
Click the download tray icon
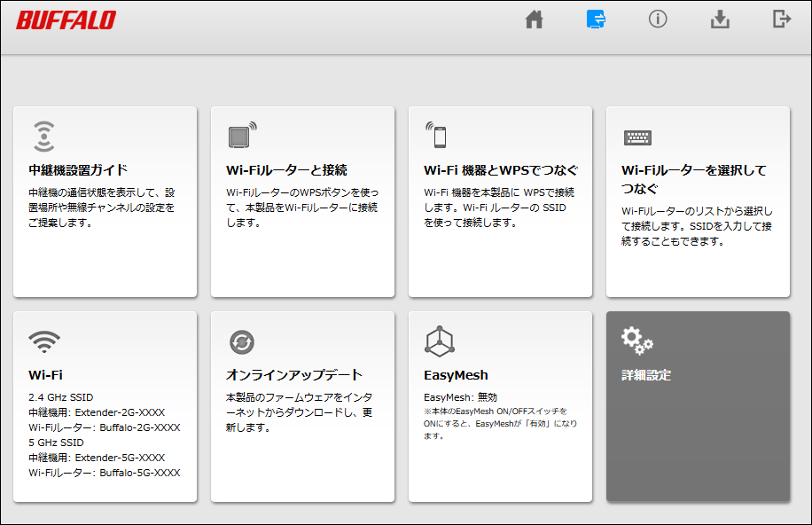point(720,20)
